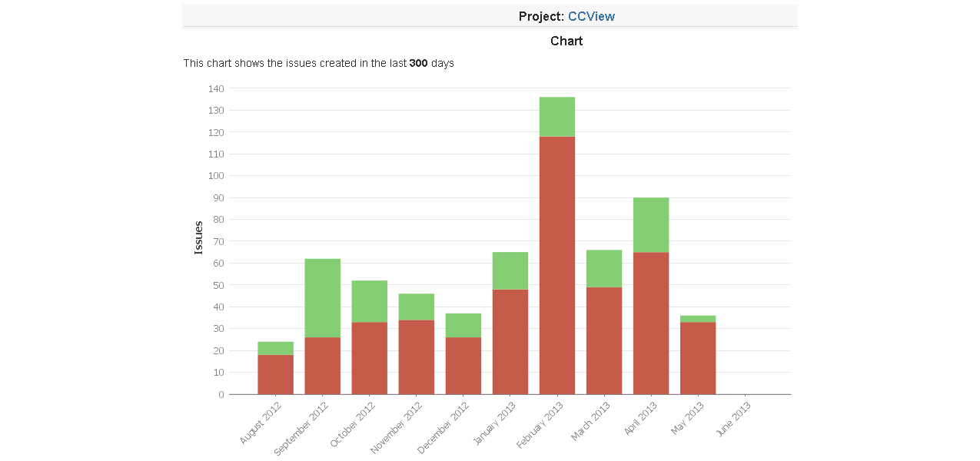Click red portion of January 2013 bar
980x461 pixels.
point(510,342)
